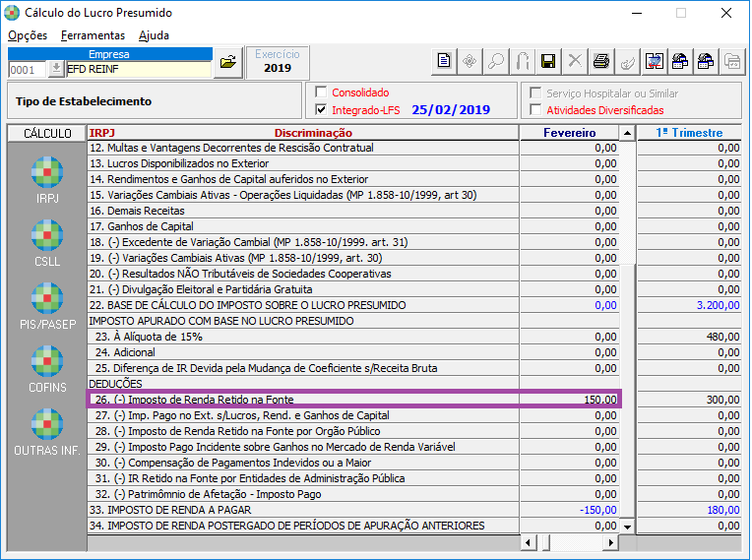Screen dimensions: 752x560
Task: Click the CÁLCULO button
Action: point(47,133)
